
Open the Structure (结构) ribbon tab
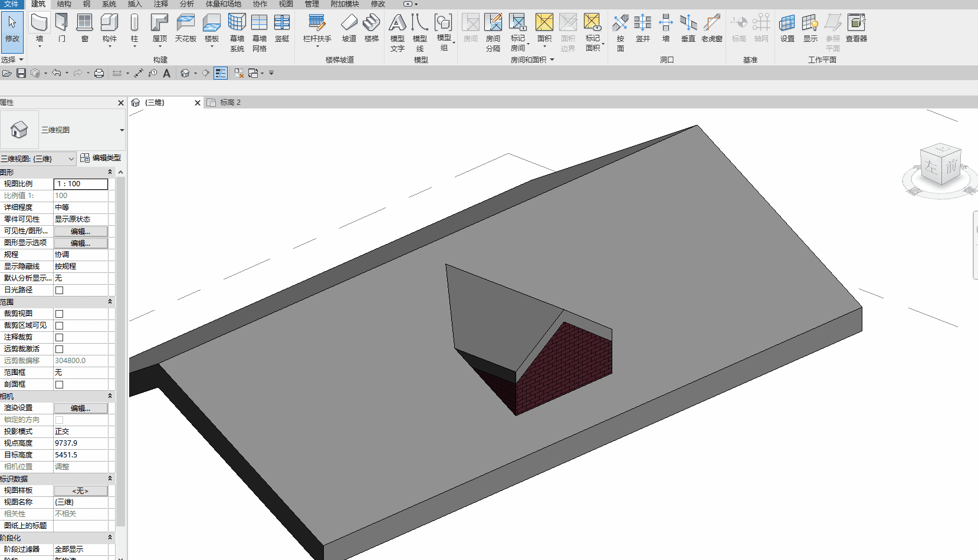point(64,4)
